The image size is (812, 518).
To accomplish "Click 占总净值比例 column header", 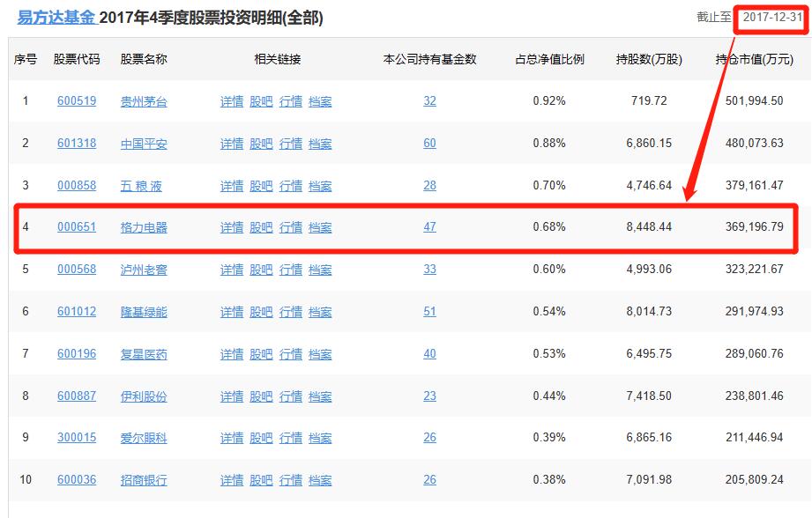I will tap(549, 59).
